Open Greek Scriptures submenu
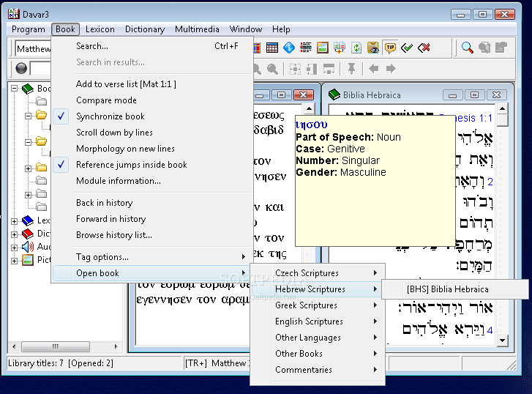The width and height of the screenshot is (532, 394). click(318, 305)
